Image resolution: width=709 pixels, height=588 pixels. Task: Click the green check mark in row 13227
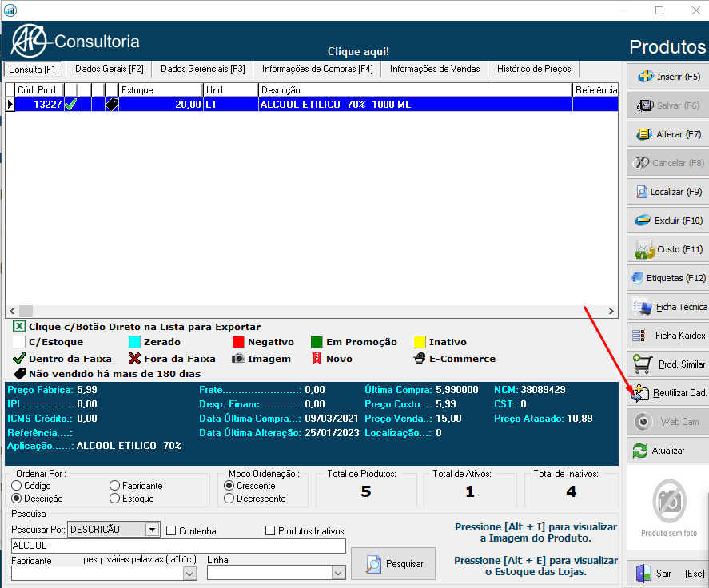coord(70,105)
